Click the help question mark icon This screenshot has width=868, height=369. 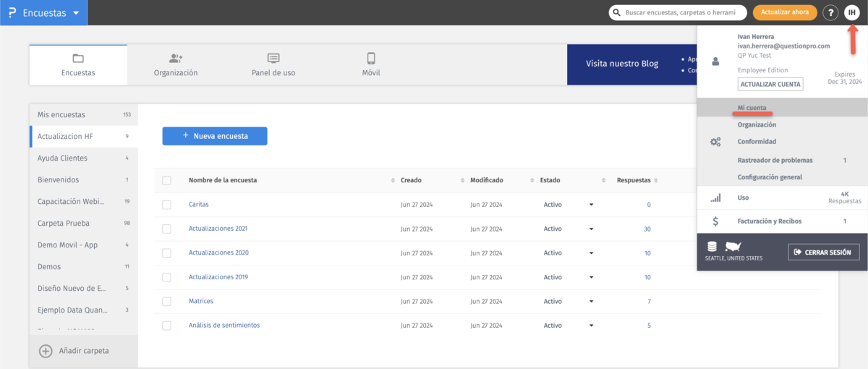[x=830, y=13]
